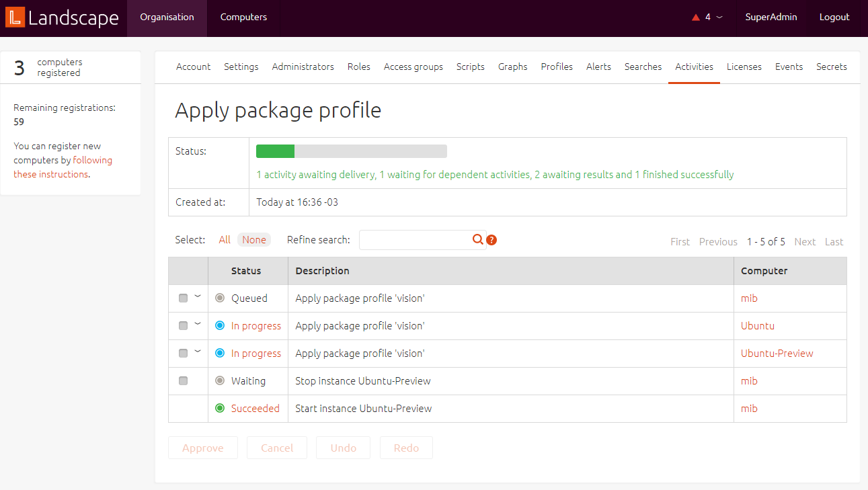Click the Redo button

(406, 448)
